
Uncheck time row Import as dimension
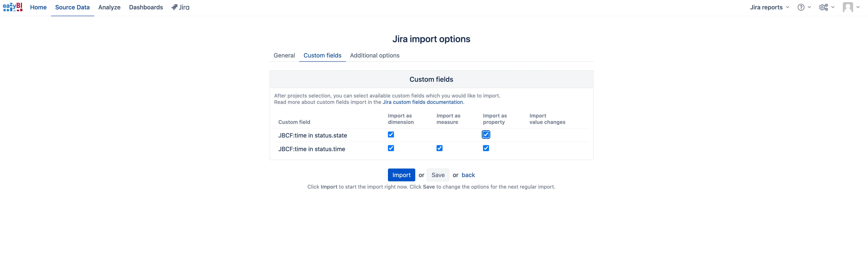(x=391, y=148)
